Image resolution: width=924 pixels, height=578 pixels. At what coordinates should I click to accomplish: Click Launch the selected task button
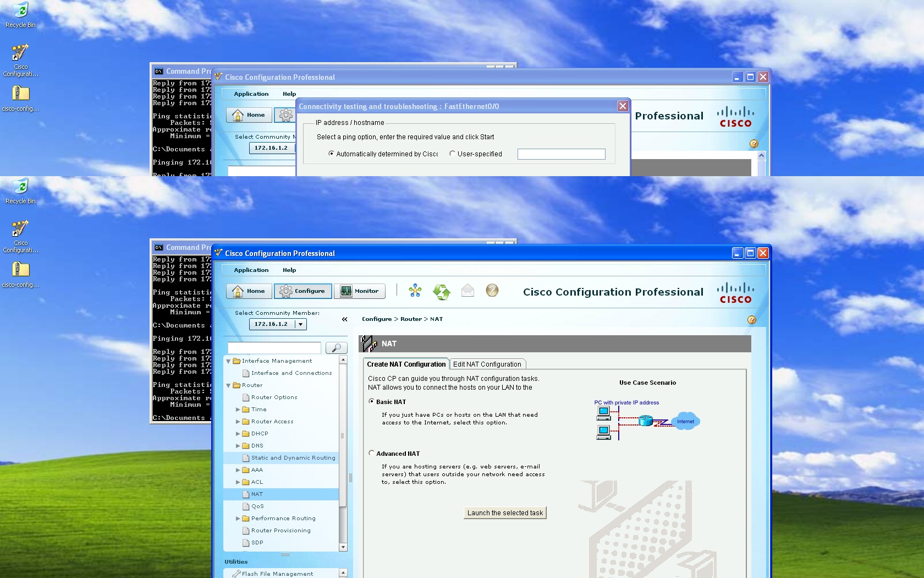(x=505, y=513)
